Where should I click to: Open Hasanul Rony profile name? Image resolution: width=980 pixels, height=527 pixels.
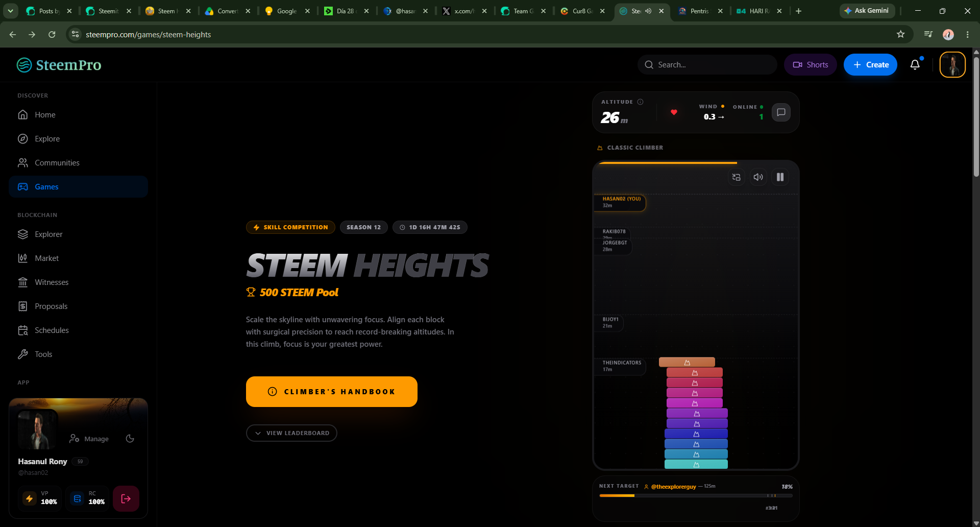42,462
